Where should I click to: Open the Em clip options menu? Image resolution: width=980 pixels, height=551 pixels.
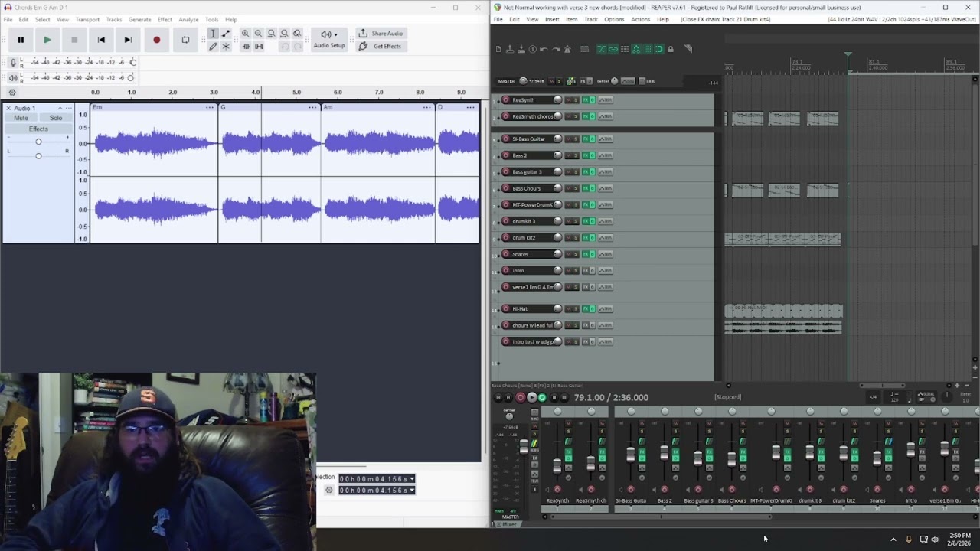[209, 107]
